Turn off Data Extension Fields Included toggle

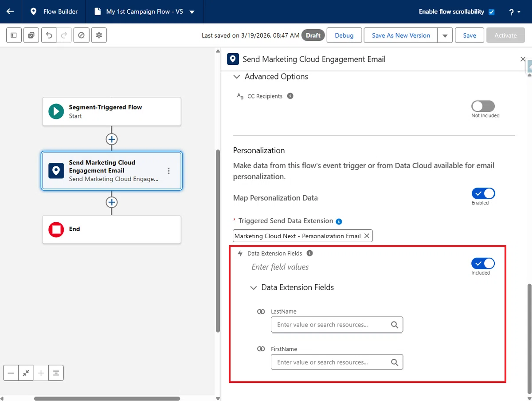(x=483, y=263)
